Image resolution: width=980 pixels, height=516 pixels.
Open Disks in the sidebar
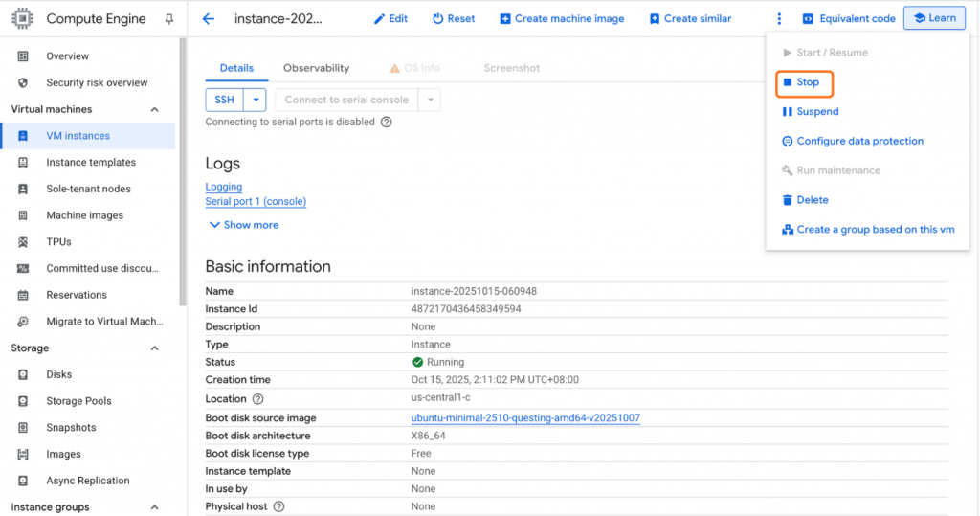point(58,374)
